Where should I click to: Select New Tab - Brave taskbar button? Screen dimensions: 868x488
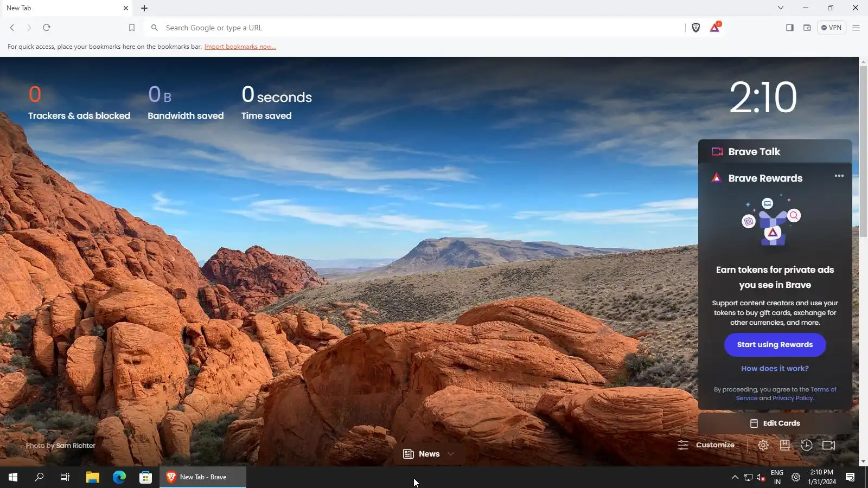pyautogui.click(x=203, y=477)
